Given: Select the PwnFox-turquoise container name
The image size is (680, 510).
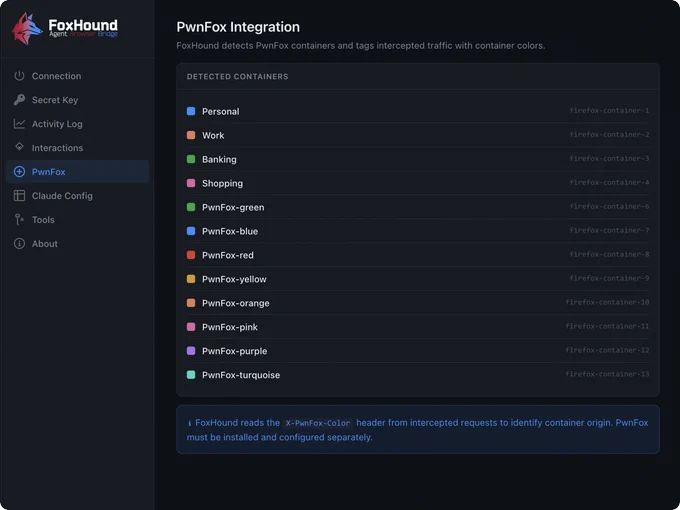Looking at the screenshot, I should [x=241, y=375].
